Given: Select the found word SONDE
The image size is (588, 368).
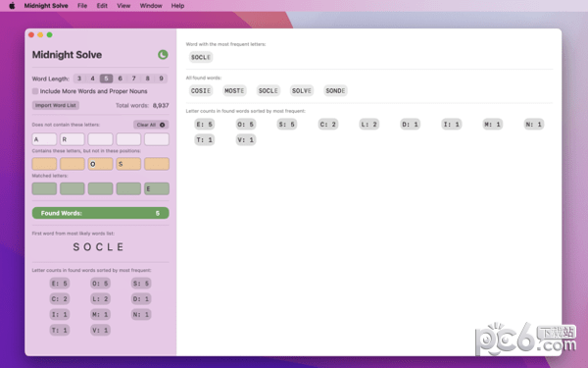Looking at the screenshot, I should coord(335,90).
